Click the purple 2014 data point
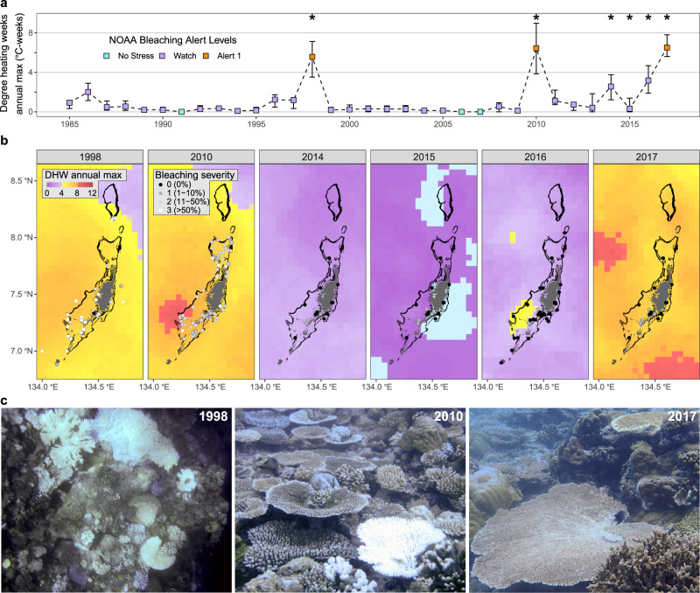Screen dimensions: 700x593 [x=611, y=87]
